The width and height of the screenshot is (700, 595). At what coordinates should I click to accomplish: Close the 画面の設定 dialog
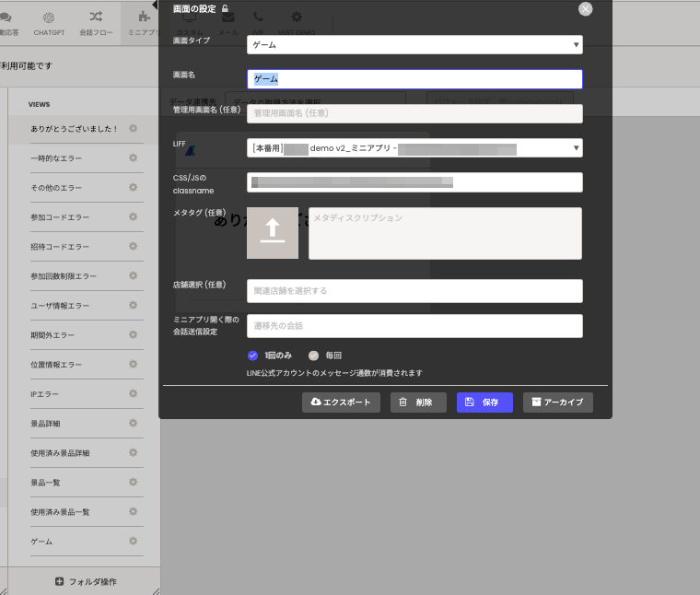(x=585, y=8)
